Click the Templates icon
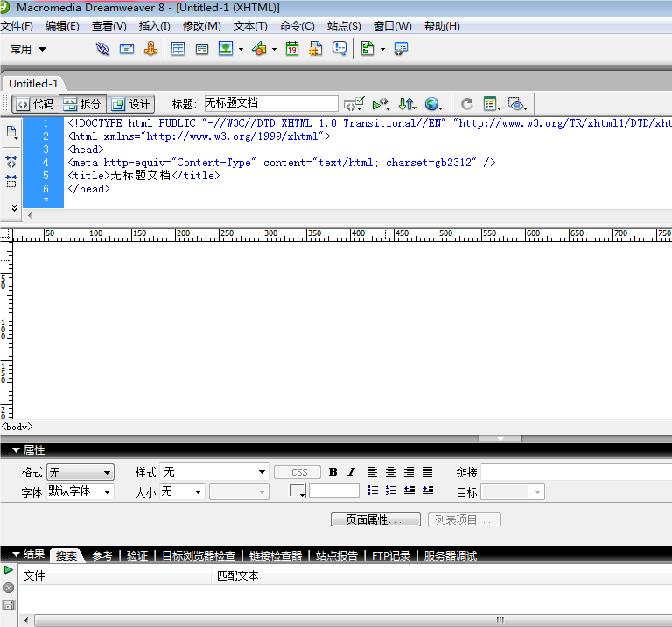Viewport: 672px width, 627px height. [x=367, y=48]
